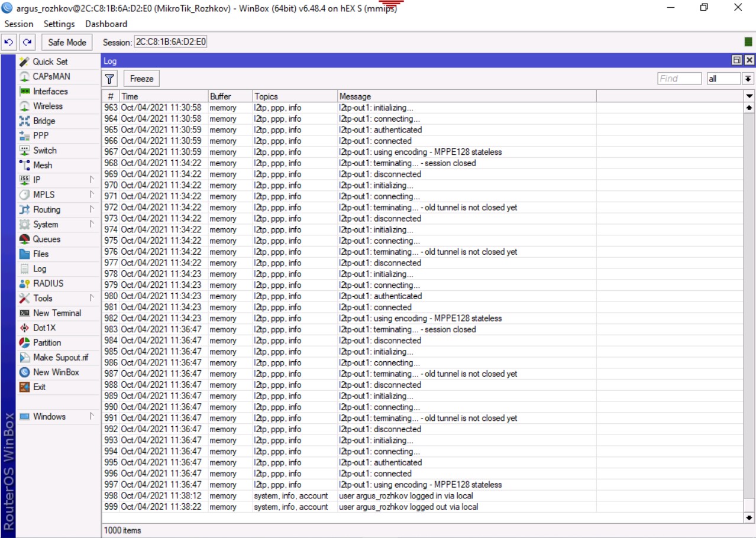Sort by the # column header
Image resolution: width=756 pixels, height=538 pixels.
pyautogui.click(x=111, y=96)
